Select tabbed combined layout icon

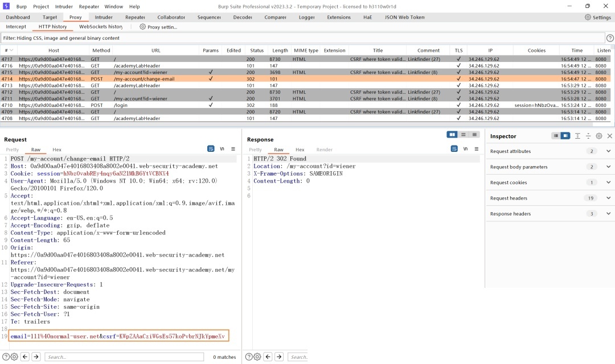point(474,134)
